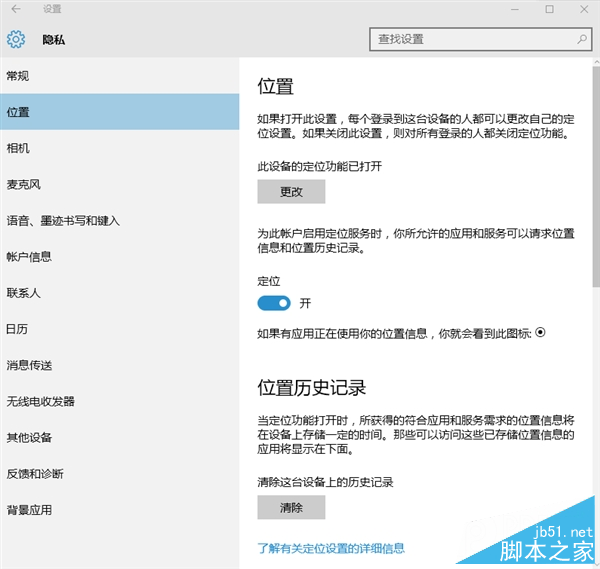Viewport: 600px width, 569px height.
Task: Select 位置 in the sidebar
Action: point(119,112)
